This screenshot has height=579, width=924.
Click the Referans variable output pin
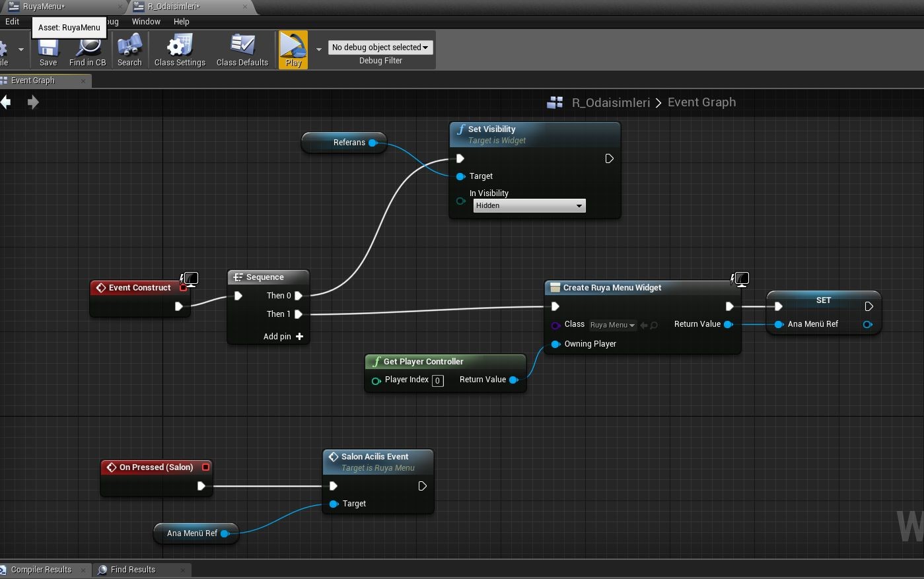(x=373, y=143)
